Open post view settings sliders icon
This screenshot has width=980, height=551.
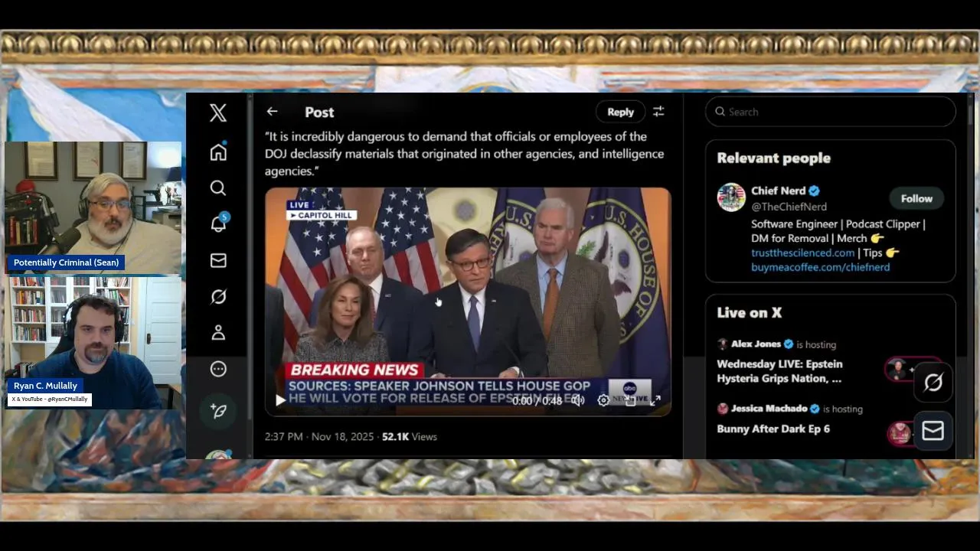pyautogui.click(x=658, y=112)
